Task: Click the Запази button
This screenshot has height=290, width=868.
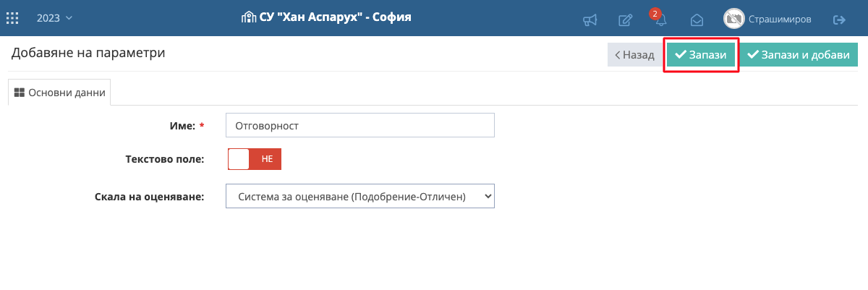Action: (x=700, y=55)
